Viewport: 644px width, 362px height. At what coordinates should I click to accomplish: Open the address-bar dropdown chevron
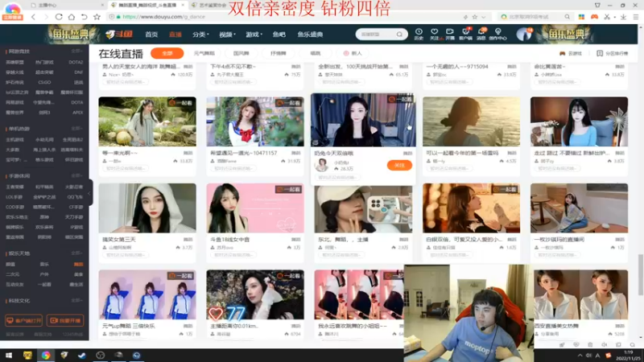(484, 17)
